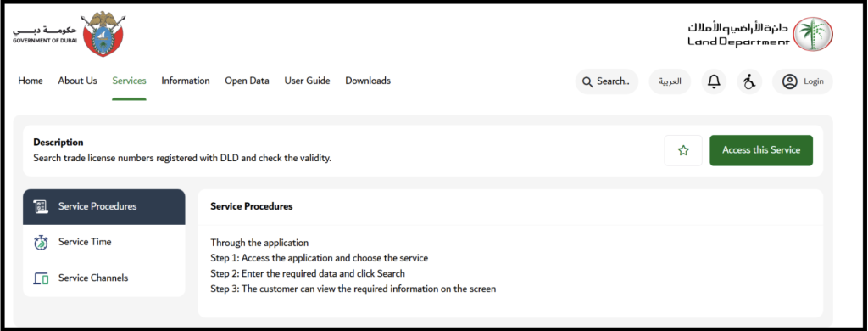Open the About Us menu
This screenshot has width=868, height=331.
tap(77, 81)
